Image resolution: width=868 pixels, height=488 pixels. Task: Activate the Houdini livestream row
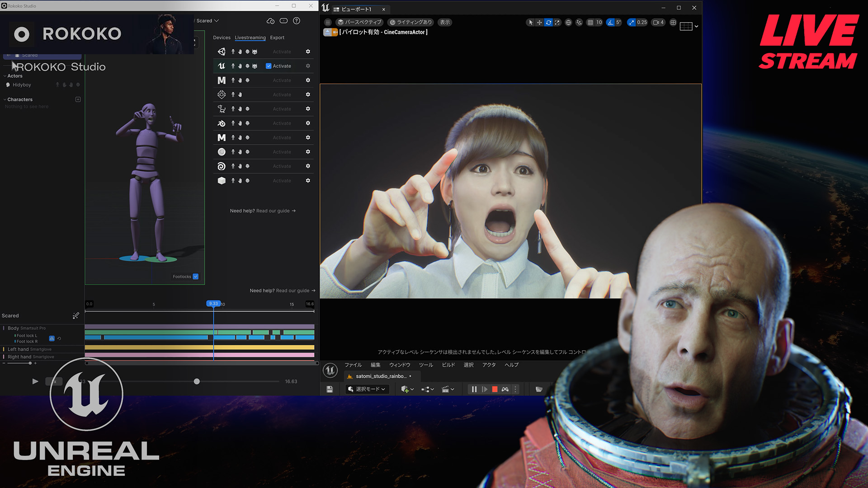click(282, 166)
